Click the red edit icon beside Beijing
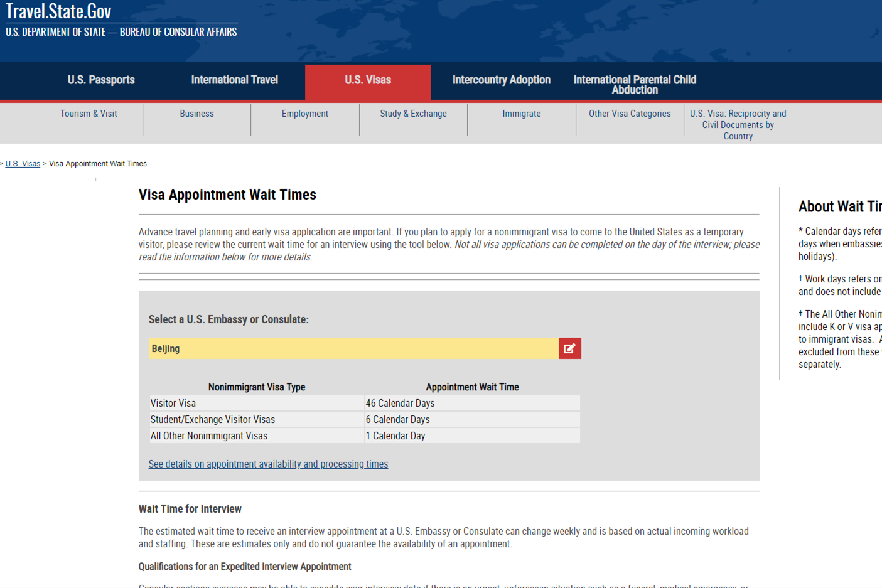This screenshot has height=588, width=882. tap(569, 348)
